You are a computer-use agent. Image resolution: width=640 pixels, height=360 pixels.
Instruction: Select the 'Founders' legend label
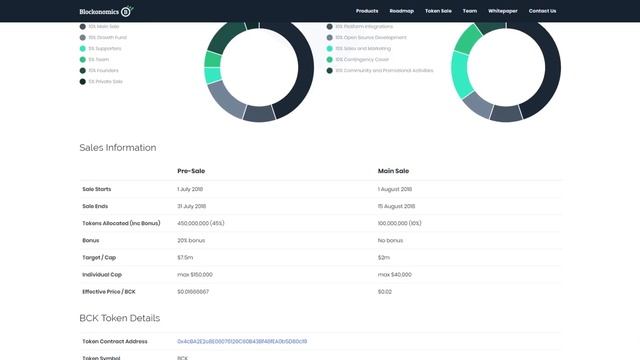coord(103,71)
